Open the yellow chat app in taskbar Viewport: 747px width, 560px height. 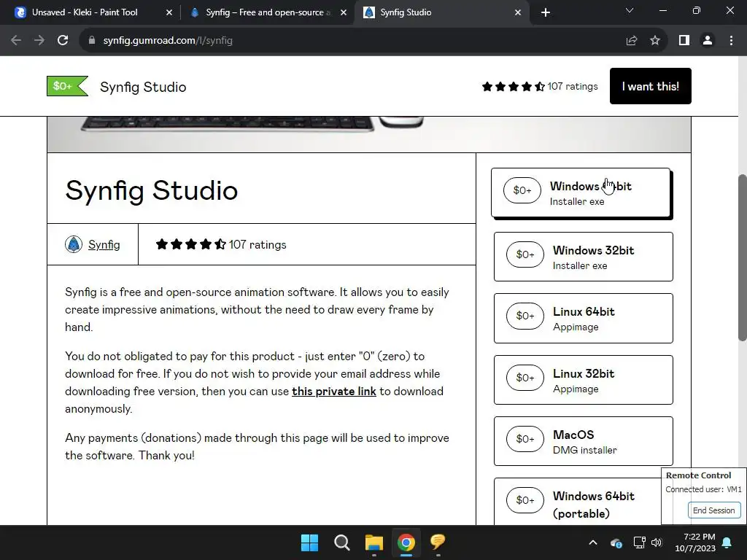coord(438,542)
